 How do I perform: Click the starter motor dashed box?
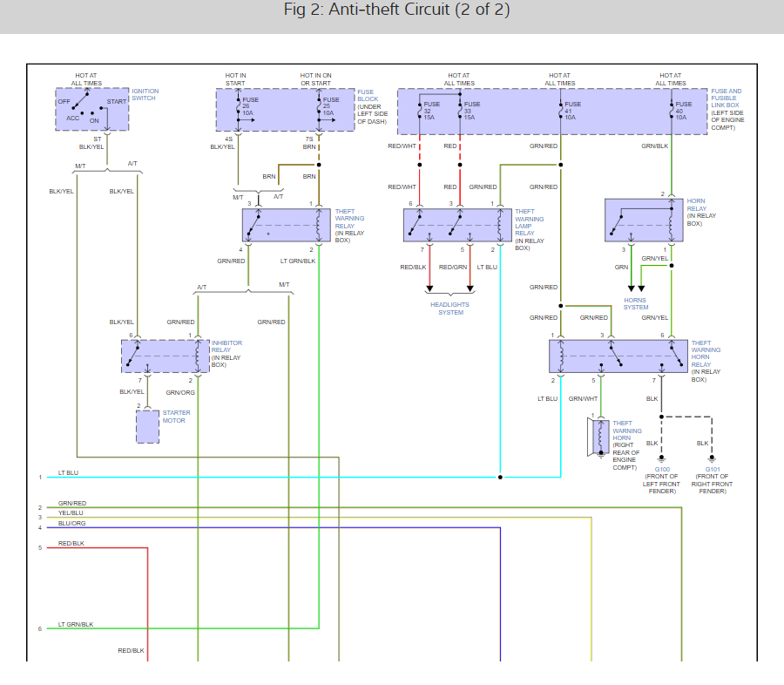click(147, 427)
